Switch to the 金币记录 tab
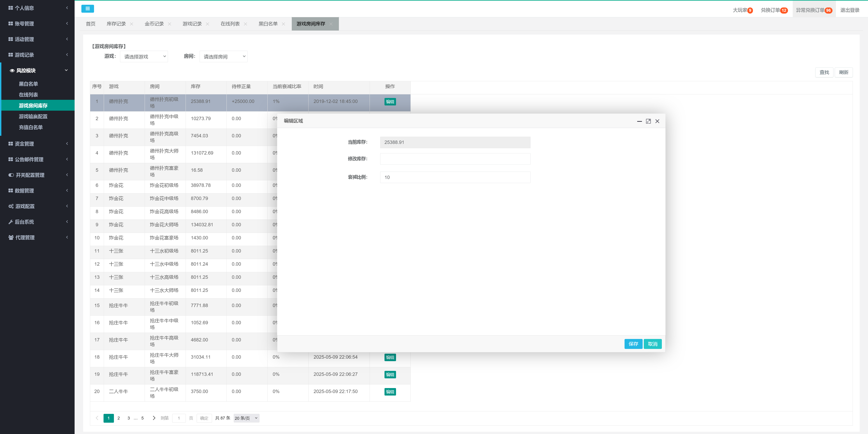868x434 pixels. [x=154, y=24]
